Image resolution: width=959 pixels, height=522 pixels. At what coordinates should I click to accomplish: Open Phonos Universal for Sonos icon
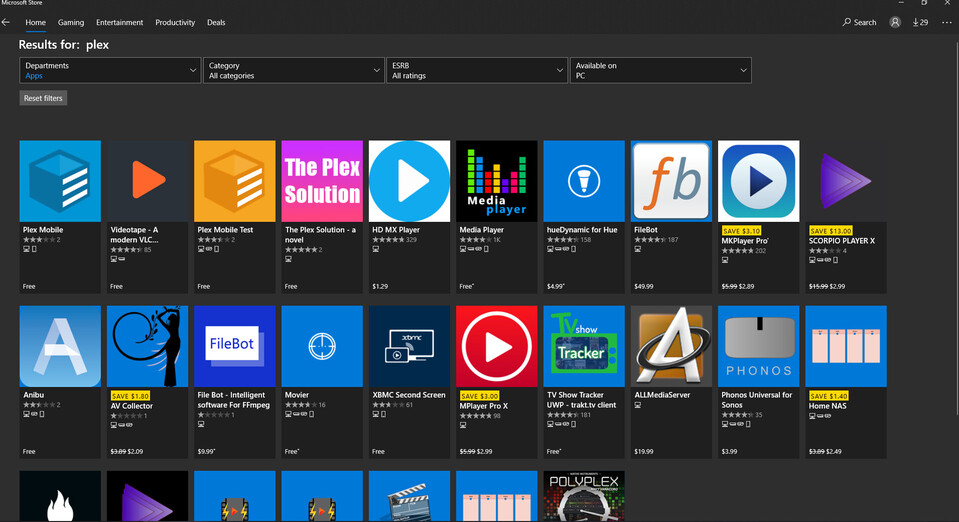pos(758,346)
